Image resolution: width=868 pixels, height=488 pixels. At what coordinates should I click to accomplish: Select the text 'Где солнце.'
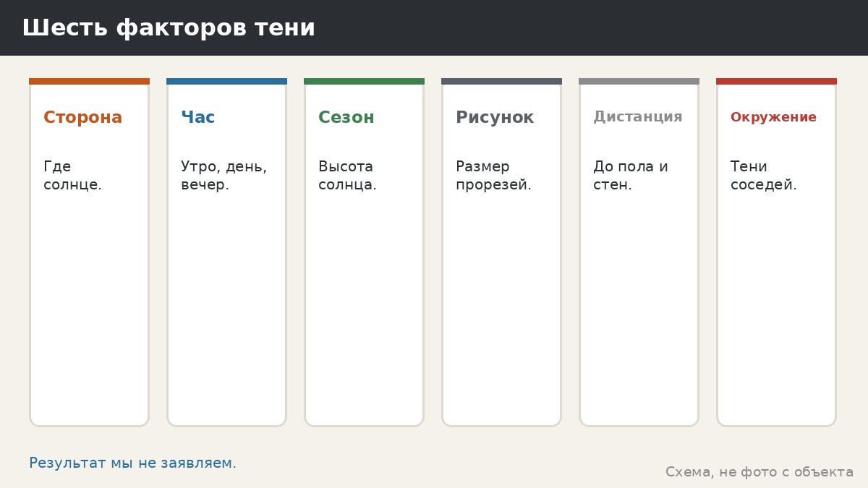point(72,176)
